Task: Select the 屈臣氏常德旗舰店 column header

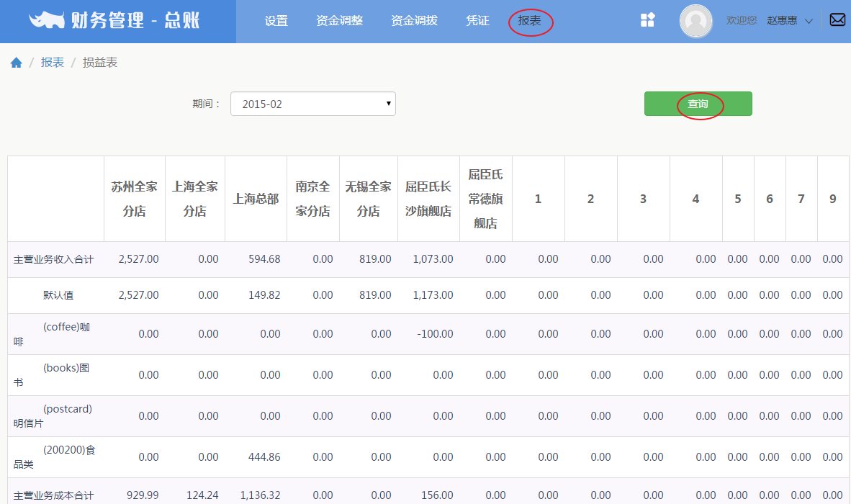Action: pyautogui.click(x=486, y=199)
